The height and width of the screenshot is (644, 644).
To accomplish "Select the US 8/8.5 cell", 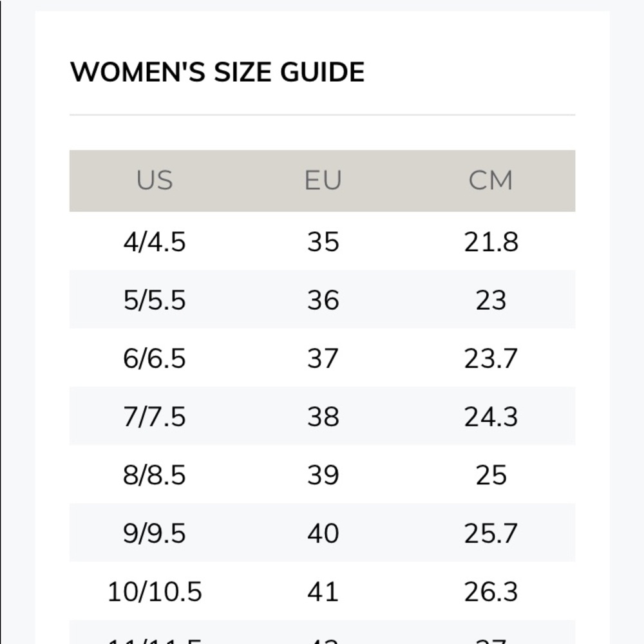I will [155, 475].
